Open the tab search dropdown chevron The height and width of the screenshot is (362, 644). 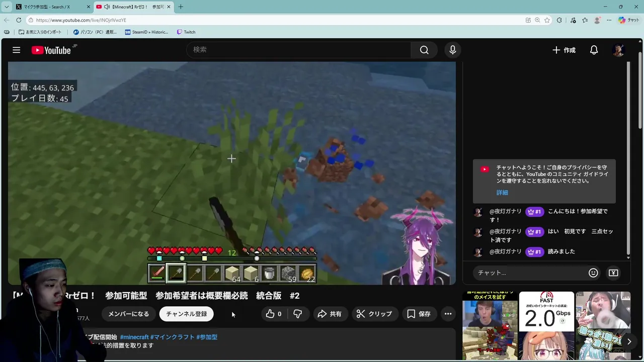[x=7, y=7]
